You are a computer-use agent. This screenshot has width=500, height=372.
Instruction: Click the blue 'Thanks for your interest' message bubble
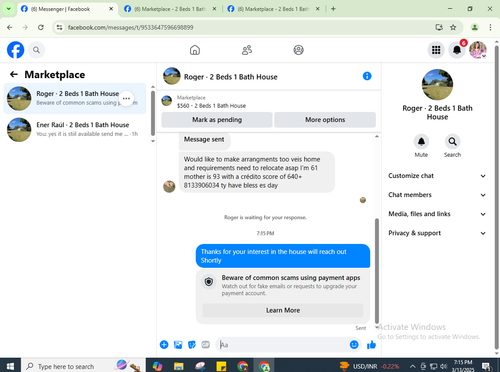click(283, 256)
